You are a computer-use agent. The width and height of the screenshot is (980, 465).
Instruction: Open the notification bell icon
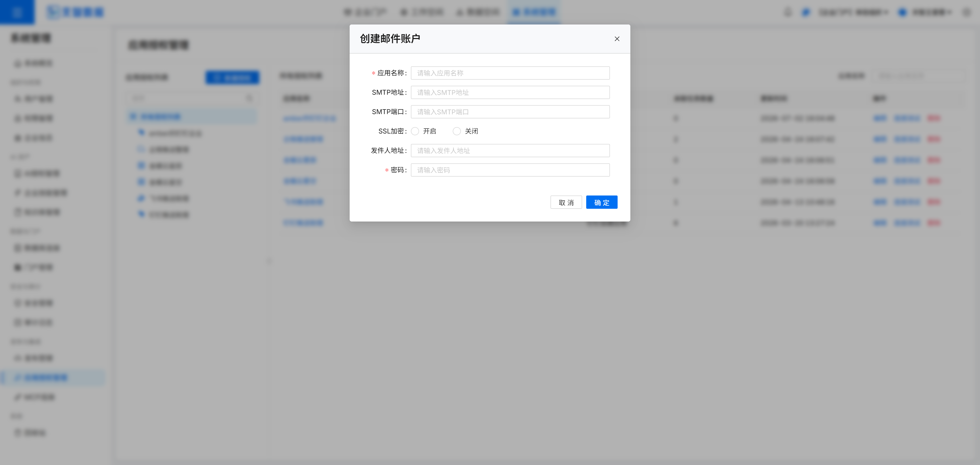tap(788, 12)
